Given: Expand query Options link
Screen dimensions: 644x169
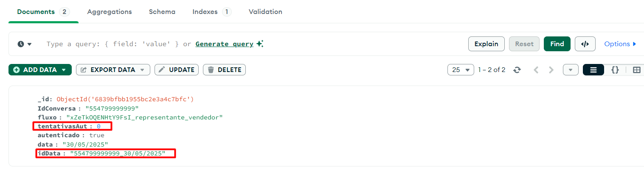Looking at the screenshot, I should (x=620, y=44).
